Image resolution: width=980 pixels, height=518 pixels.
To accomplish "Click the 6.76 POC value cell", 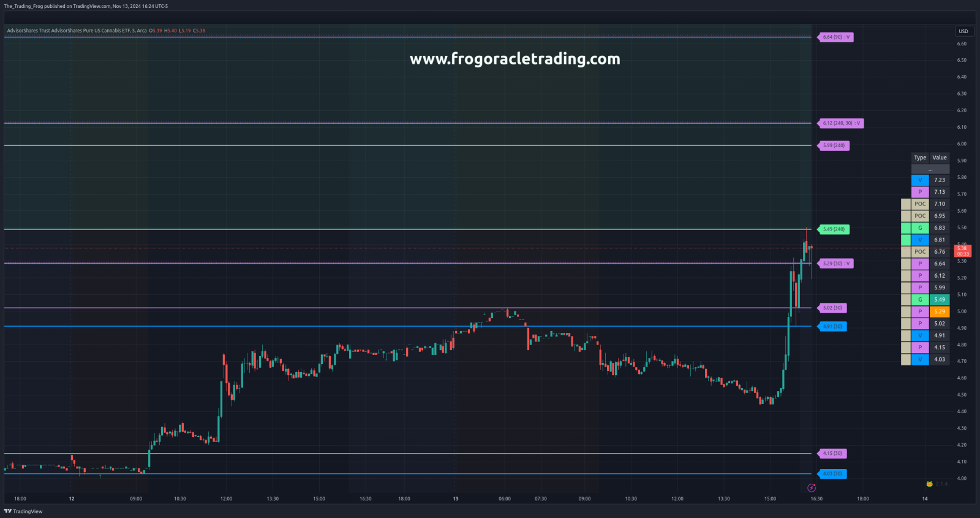I will (940, 252).
